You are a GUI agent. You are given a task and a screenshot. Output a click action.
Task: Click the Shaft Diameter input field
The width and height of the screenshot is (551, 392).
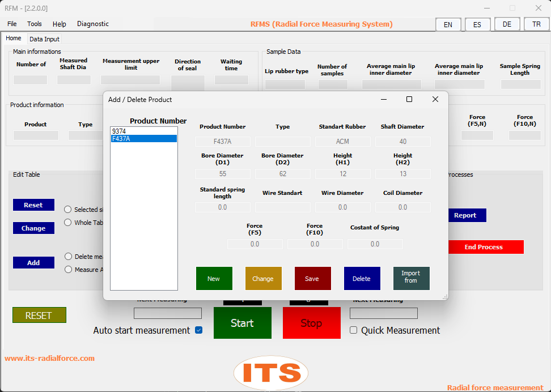coord(402,142)
